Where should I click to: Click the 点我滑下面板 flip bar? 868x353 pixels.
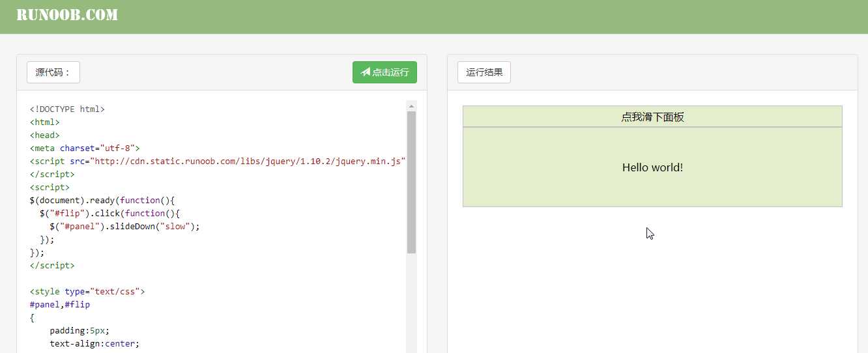pyautogui.click(x=652, y=117)
